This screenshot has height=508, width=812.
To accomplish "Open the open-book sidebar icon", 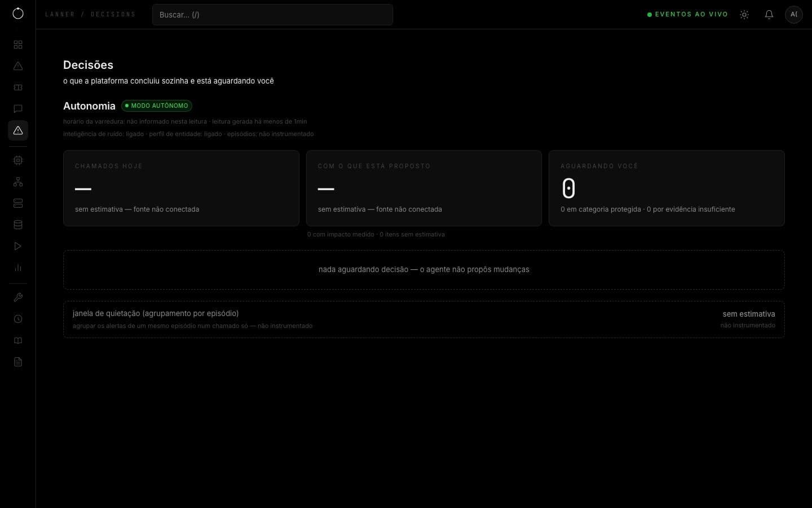I will 18,340.
